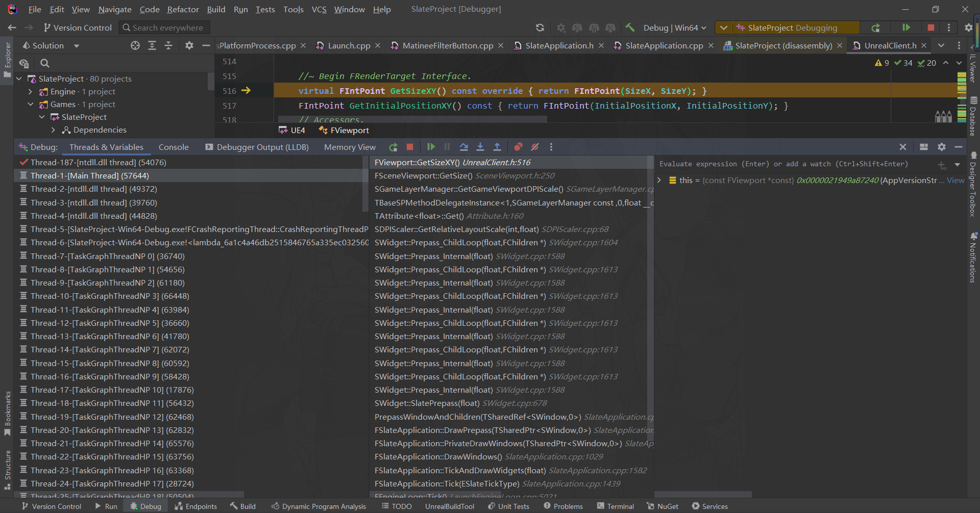The width and height of the screenshot is (980, 513).
Task: Click the Select Opened File locate icon
Action: 135,45
